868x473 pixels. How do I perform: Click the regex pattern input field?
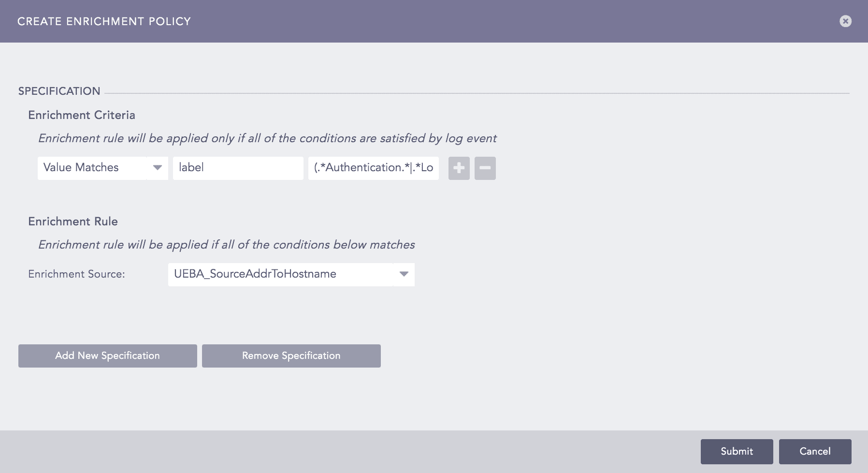pyautogui.click(x=373, y=168)
